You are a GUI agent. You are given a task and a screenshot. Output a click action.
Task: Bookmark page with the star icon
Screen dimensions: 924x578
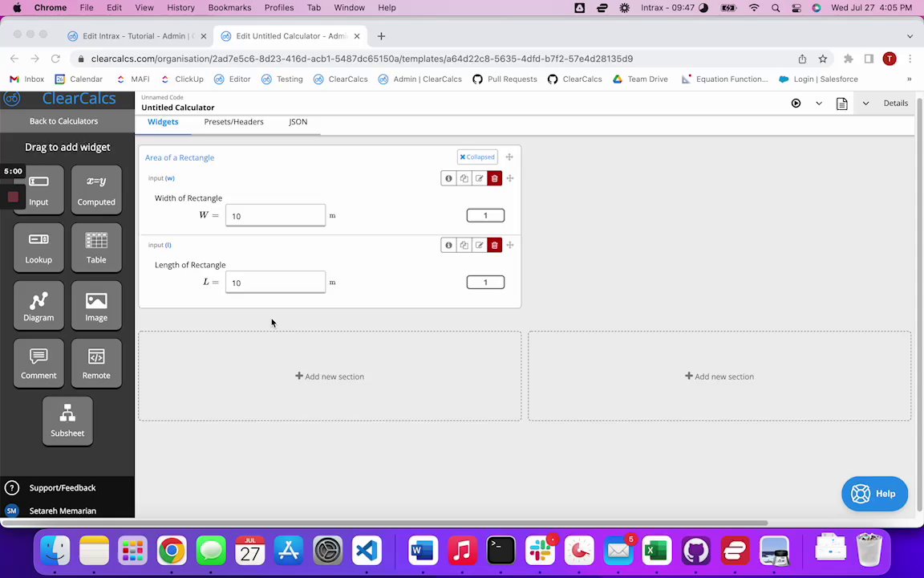(x=823, y=59)
